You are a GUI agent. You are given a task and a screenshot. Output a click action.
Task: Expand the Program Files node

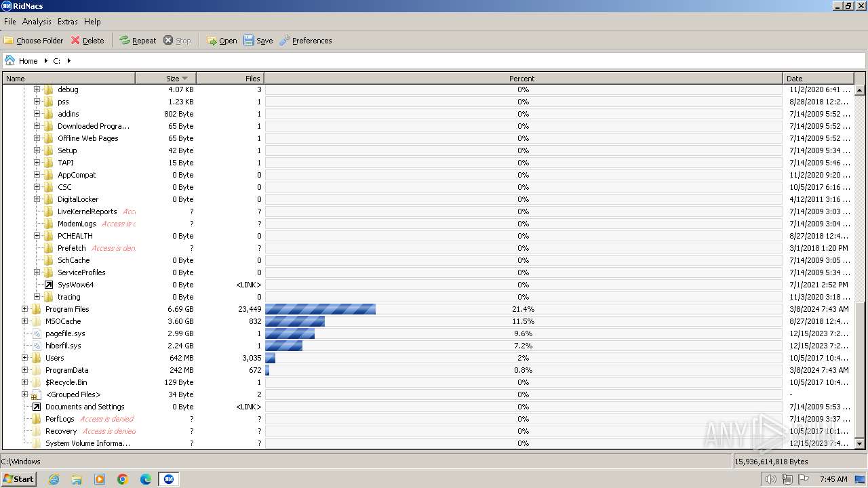pos(25,309)
